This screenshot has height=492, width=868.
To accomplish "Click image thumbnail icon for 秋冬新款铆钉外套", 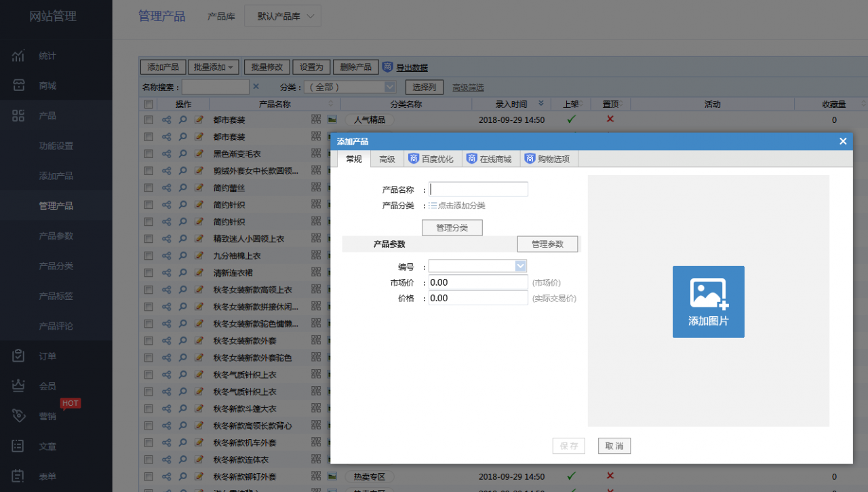I will (x=332, y=476).
